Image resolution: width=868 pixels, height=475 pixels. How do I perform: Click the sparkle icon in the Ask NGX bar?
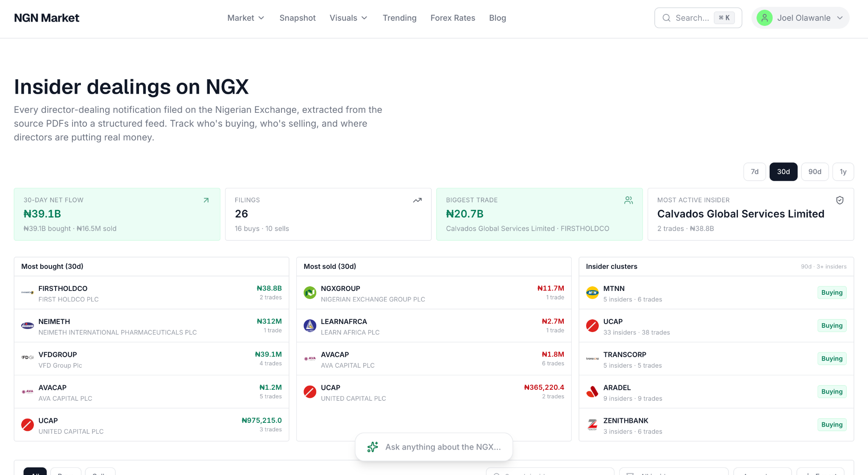(x=373, y=447)
